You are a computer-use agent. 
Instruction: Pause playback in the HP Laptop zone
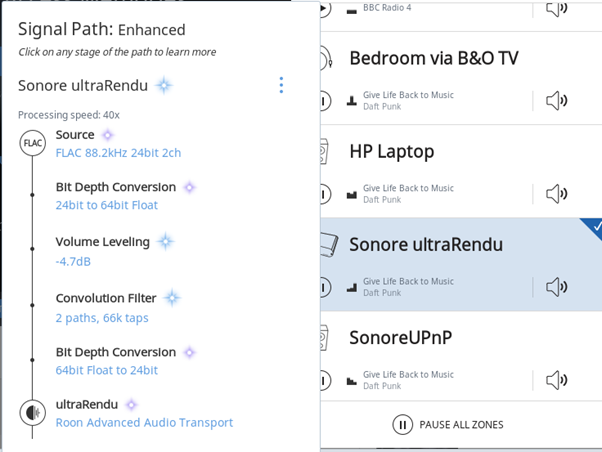tap(325, 194)
